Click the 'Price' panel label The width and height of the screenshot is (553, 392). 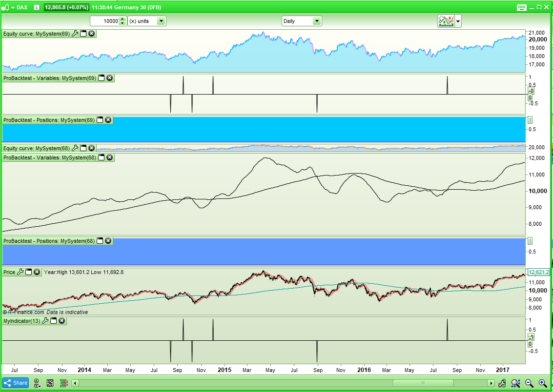[9, 272]
